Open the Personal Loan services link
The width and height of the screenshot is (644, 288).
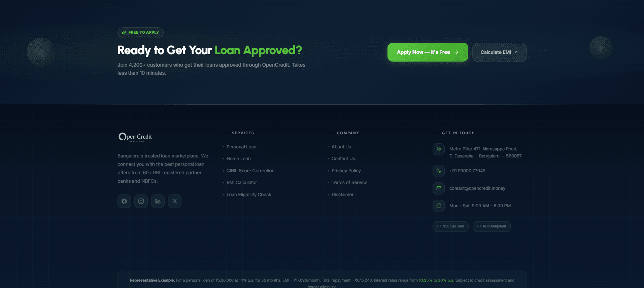241,147
